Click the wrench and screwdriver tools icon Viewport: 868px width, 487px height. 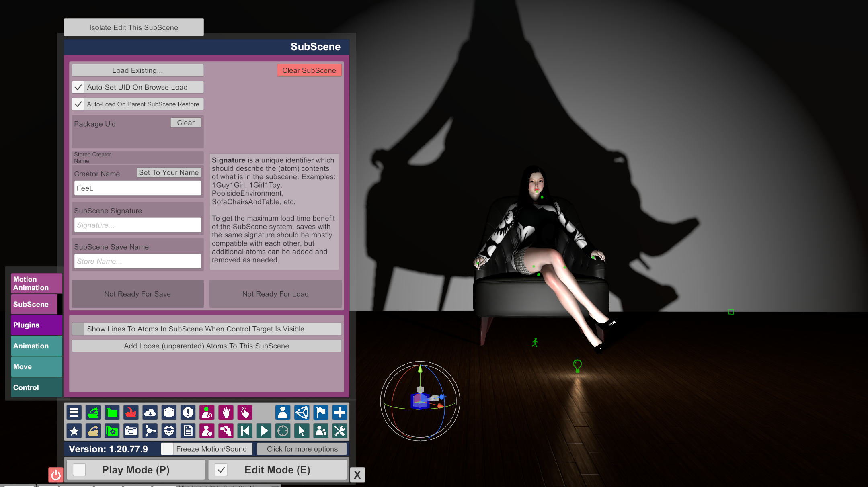click(340, 431)
